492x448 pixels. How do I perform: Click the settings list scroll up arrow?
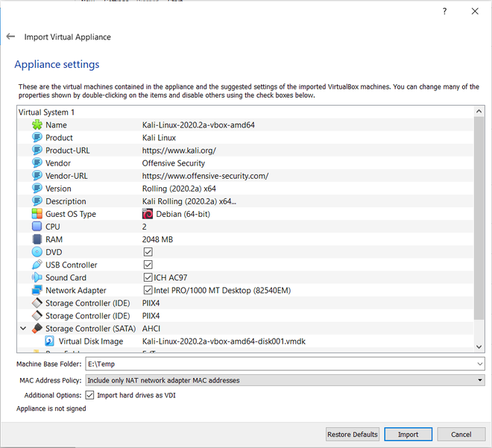(x=479, y=111)
